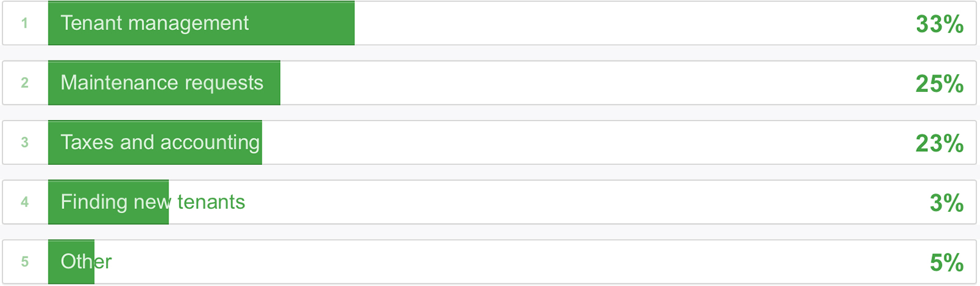This screenshot has height=286, width=980.
Task: Click the 33% percentage value
Action: (x=940, y=24)
